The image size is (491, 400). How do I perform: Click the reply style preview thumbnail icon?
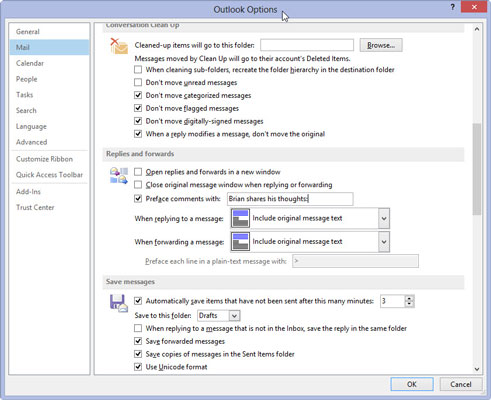tap(240, 218)
